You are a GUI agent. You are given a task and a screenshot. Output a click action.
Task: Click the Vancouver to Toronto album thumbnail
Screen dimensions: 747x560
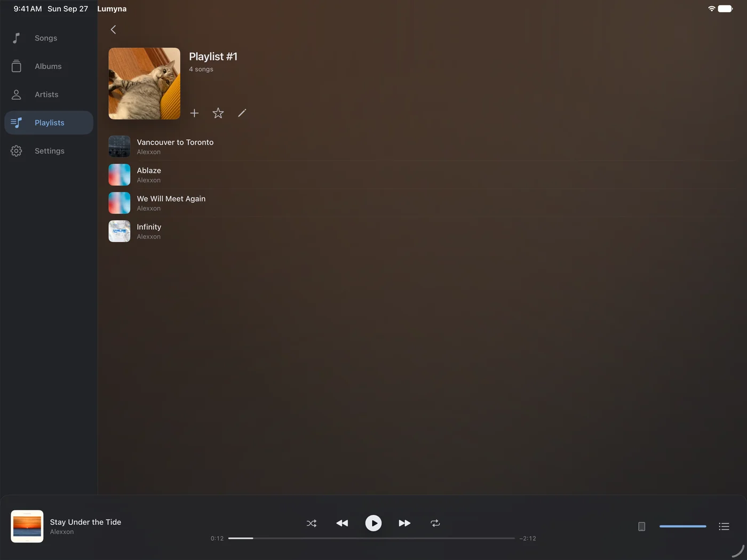pyautogui.click(x=120, y=147)
